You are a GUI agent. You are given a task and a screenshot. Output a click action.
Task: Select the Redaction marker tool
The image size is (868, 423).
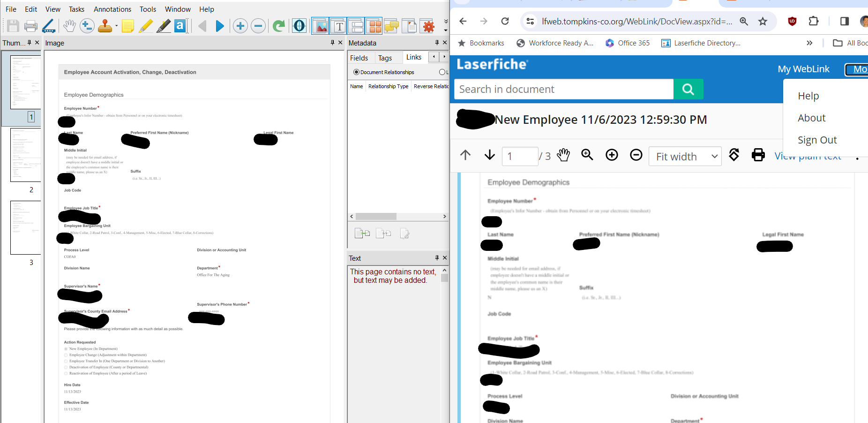point(163,26)
